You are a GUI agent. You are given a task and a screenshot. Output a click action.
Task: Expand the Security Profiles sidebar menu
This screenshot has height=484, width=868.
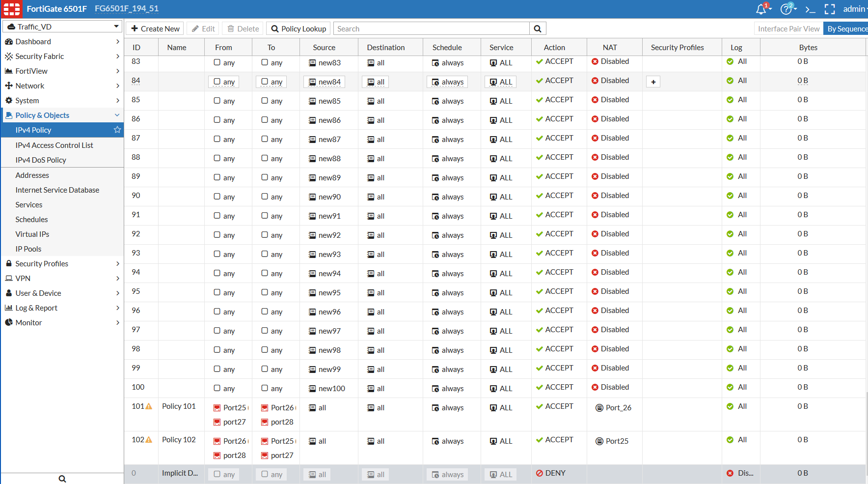point(62,264)
